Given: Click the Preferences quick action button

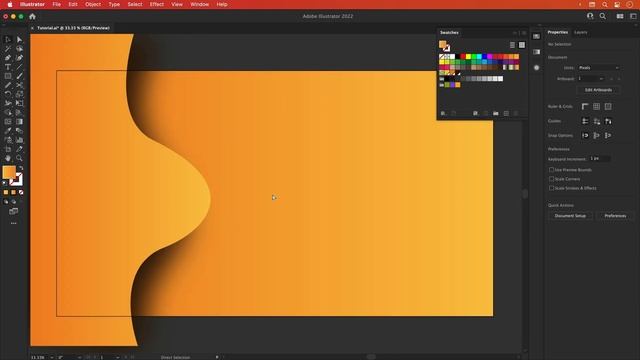Looking at the screenshot, I should pyautogui.click(x=615, y=216).
